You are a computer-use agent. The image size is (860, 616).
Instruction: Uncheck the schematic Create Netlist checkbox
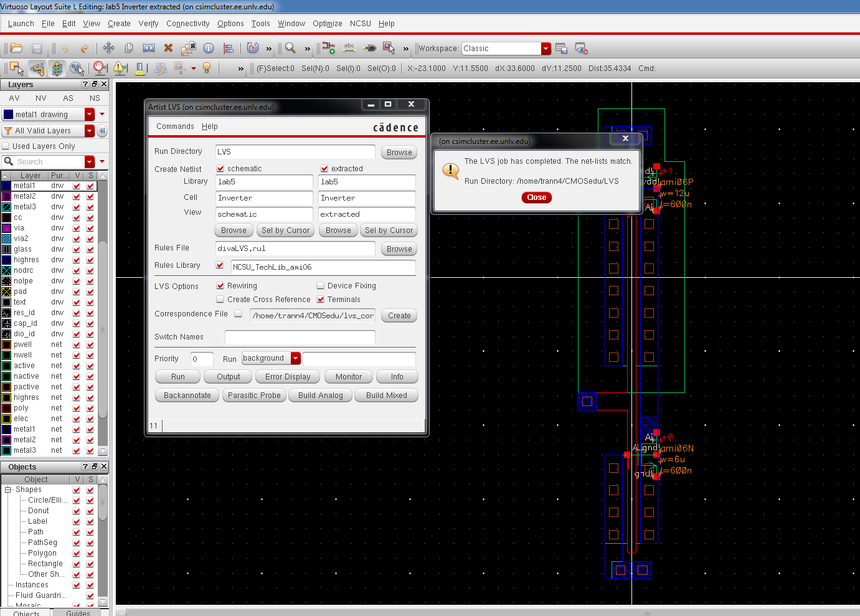click(x=220, y=169)
